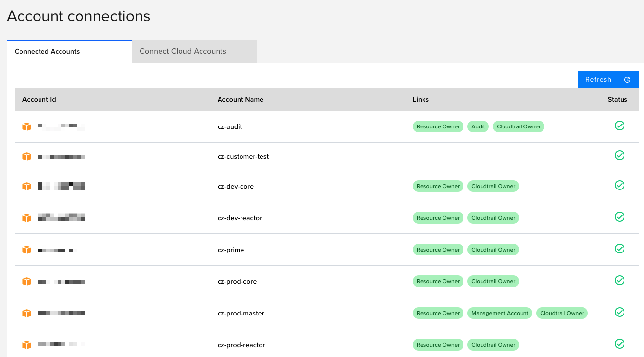This screenshot has width=644, height=357.
Task: Select the cz-dev-reactor account name
Action: (x=240, y=218)
